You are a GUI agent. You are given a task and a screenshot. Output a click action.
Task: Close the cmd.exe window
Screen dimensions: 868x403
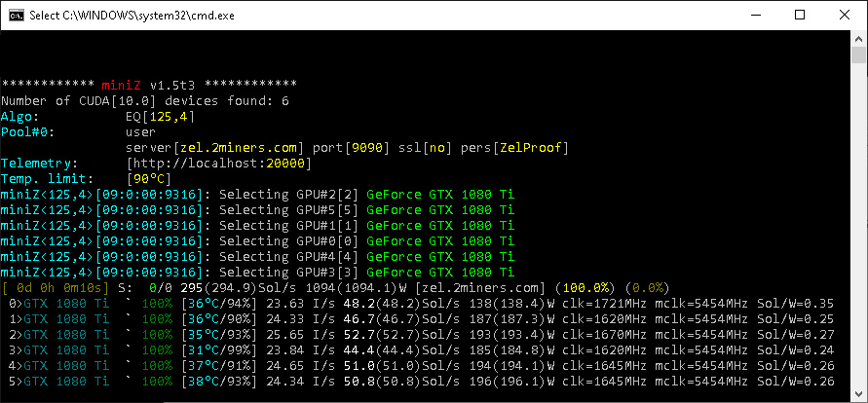click(845, 15)
